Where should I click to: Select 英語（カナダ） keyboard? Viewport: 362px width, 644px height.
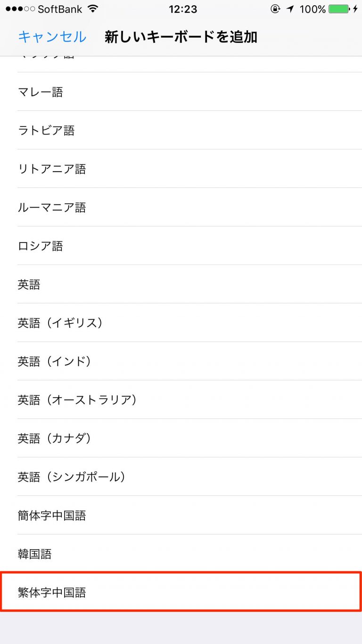click(55, 439)
